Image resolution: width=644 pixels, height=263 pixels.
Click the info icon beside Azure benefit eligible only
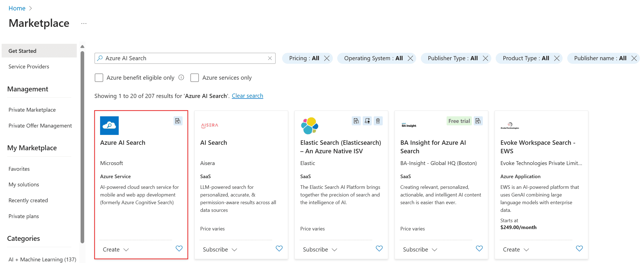tap(181, 77)
